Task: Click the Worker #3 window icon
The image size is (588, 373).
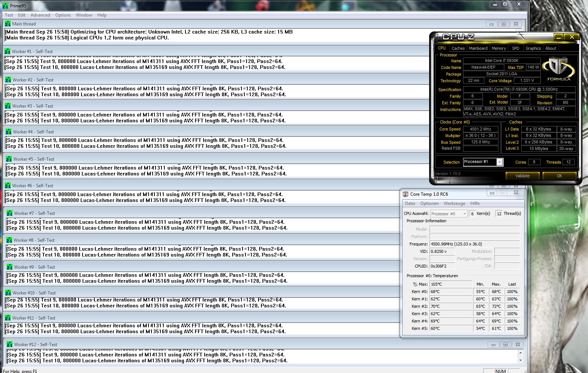Action: (x=8, y=106)
